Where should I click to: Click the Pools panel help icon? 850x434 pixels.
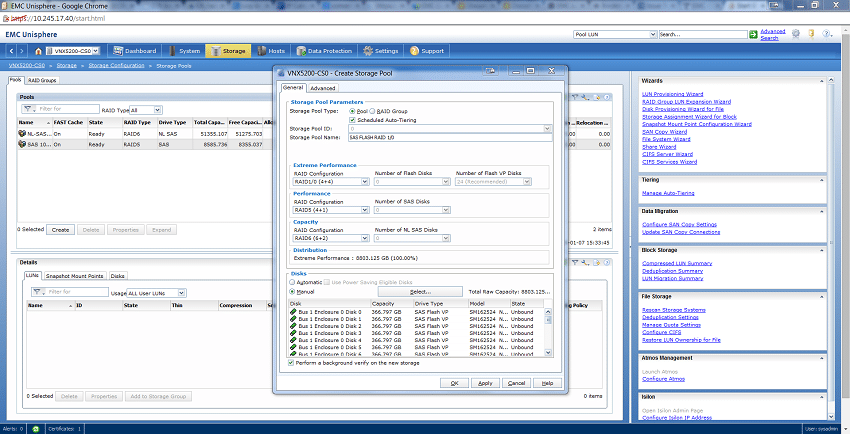coord(607,97)
